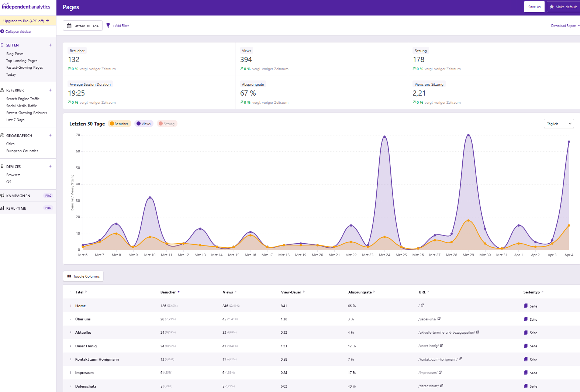Click the Collapse sidebar arrow icon
Viewport: 580px width, 392px height.
pos(2,31)
